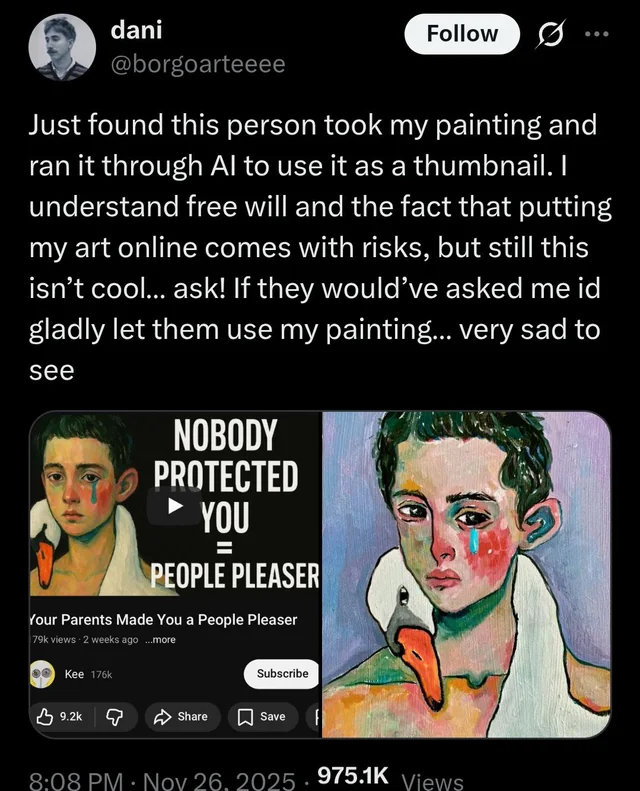The image size is (640, 791).
Task: Save video using the bookmark icon
Action: coord(260,716)
